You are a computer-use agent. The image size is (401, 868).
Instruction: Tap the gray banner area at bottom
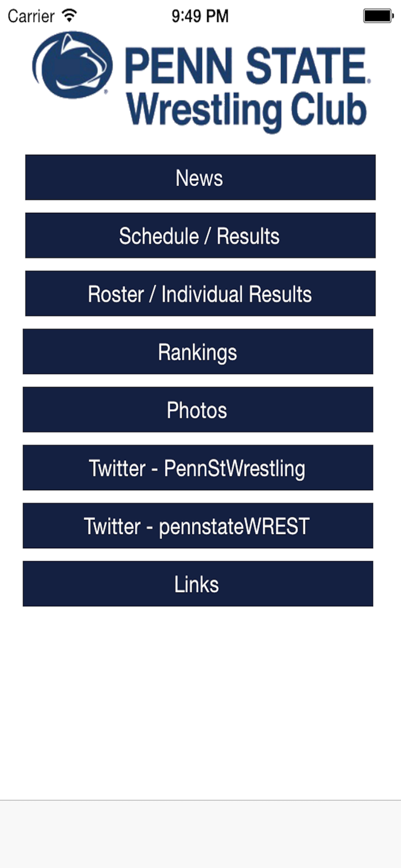pos(200,833)
